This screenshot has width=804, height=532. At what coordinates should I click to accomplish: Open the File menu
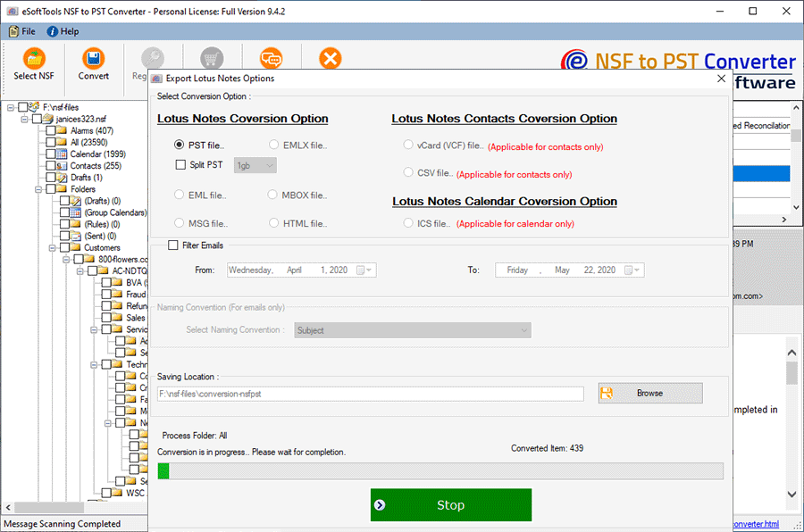(x=21, y=30)
